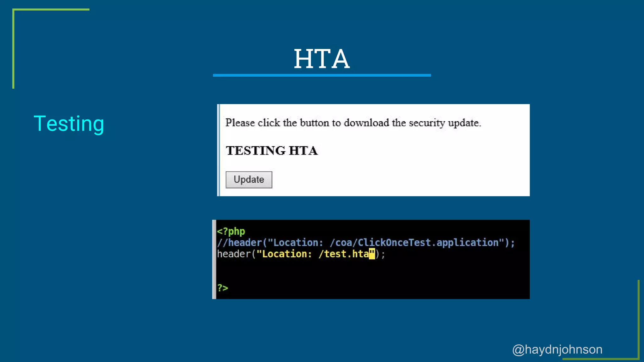This screenshot has width=644, height=362.
Task: Click the '<?php' opening tag line
Action: point(231,232)
